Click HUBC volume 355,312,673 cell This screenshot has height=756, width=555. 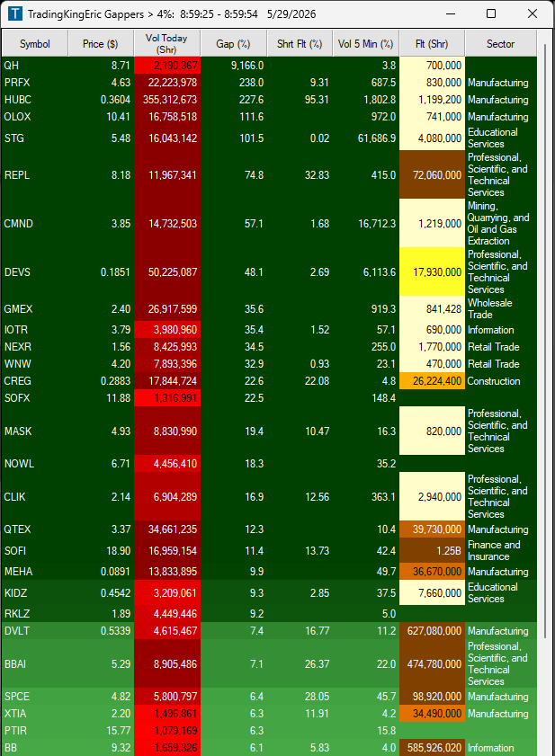pos(167,100)
